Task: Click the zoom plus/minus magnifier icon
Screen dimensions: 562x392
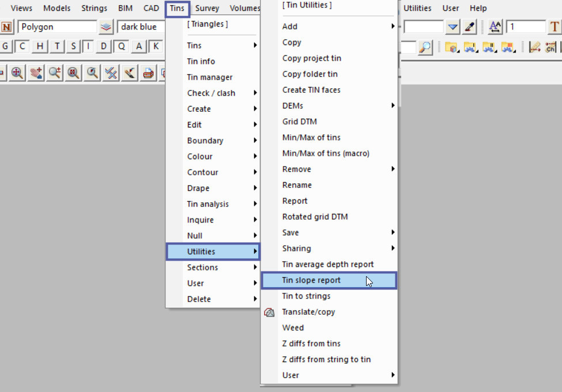Action: (x=55, y=73)
